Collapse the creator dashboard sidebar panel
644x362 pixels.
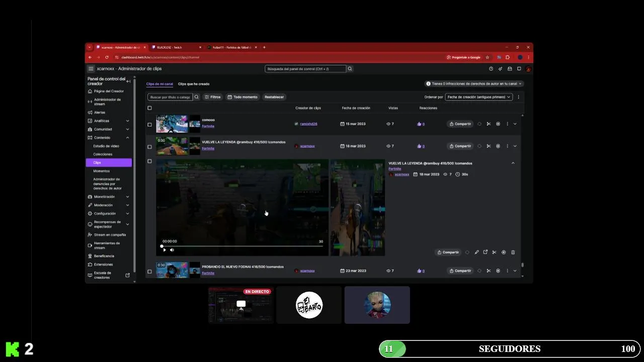click(x=128, y=81)
